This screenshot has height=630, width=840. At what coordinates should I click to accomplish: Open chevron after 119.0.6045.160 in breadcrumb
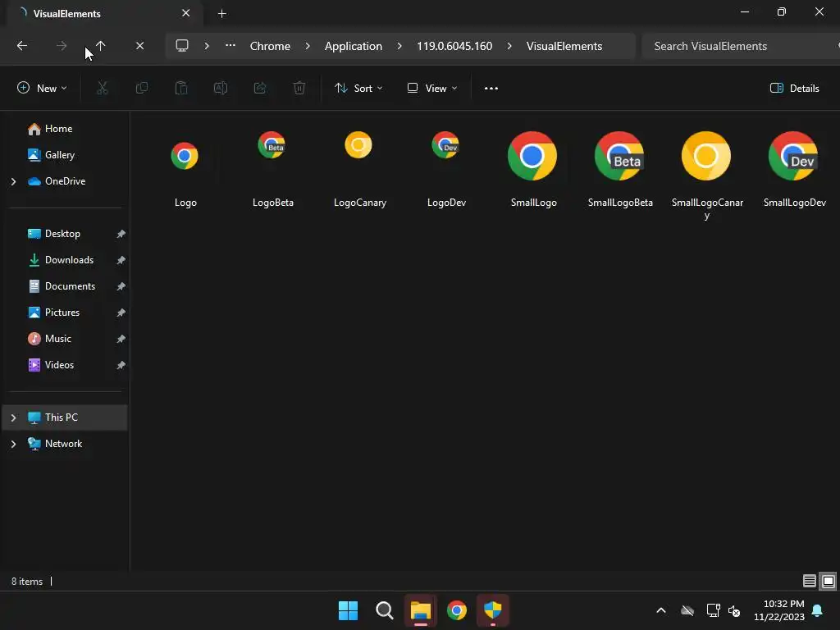coord(509,46)
